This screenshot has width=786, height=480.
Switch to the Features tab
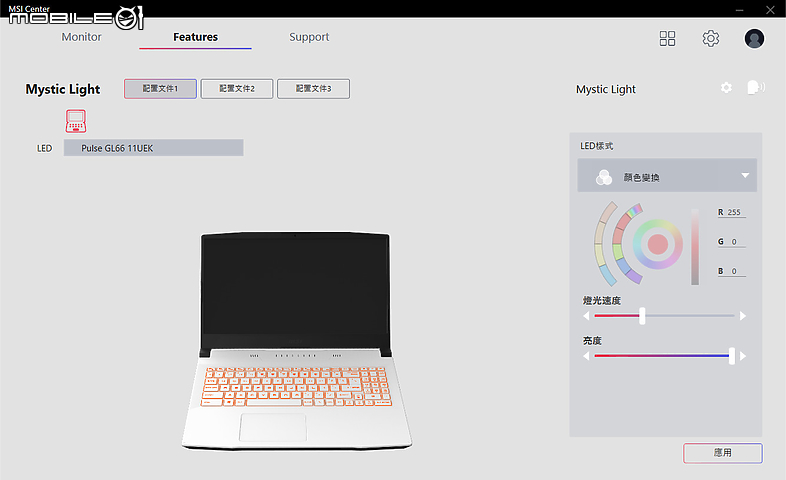(195, 37)
